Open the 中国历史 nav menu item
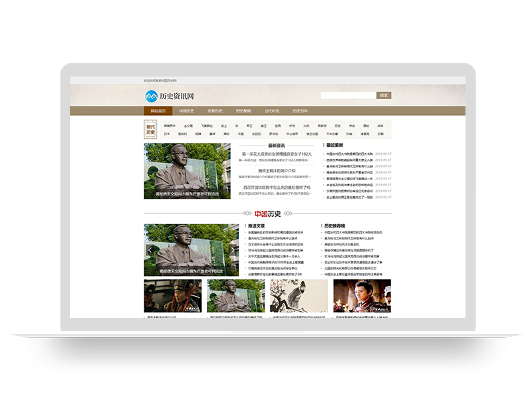Viewport: 532px width, 399px height. click(187, 111)
